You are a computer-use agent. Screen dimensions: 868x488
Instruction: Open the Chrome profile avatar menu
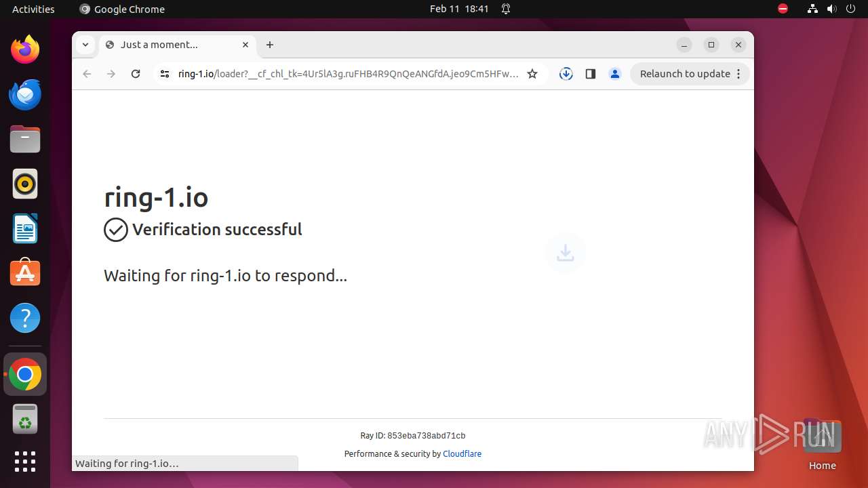pos(615,74)
